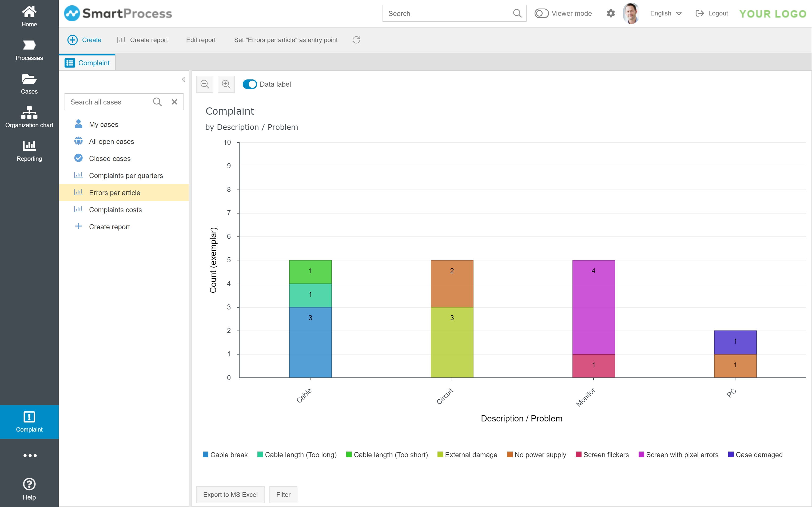
Task: Disable the Data label toggle
Action: (250, 84)
